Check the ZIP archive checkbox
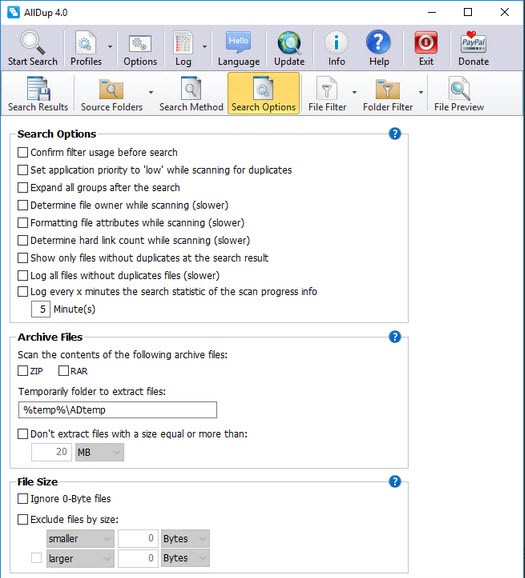 (x=23, y=370)
